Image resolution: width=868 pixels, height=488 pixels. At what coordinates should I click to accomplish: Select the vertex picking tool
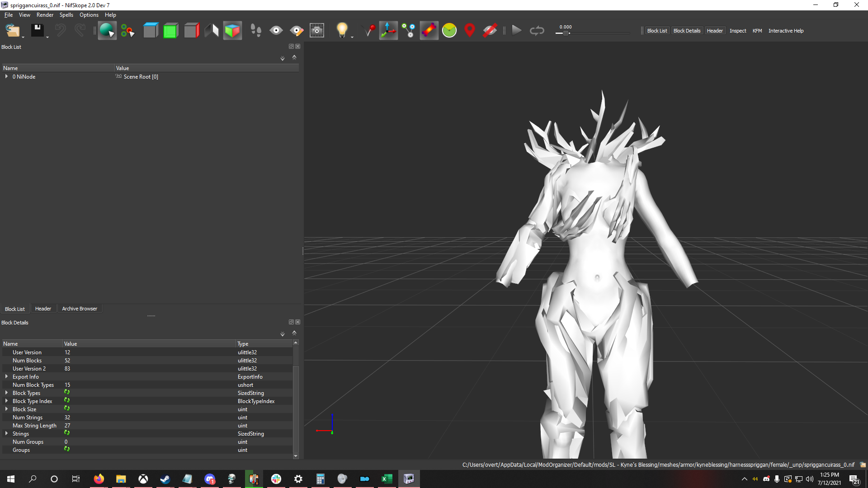click(128, 31)
